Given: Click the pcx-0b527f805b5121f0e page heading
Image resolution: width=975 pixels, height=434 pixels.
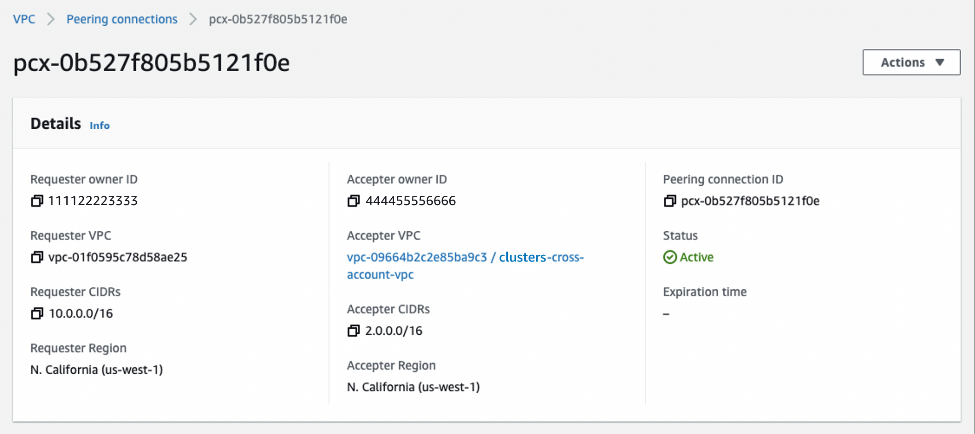Looking at the screenshot, I should tap(151, 63).
